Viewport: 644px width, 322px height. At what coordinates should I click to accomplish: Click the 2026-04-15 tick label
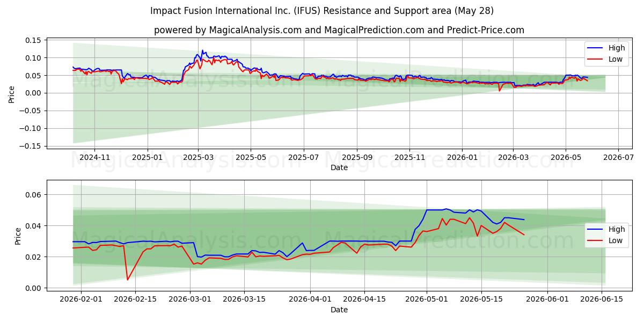point(364,299)
